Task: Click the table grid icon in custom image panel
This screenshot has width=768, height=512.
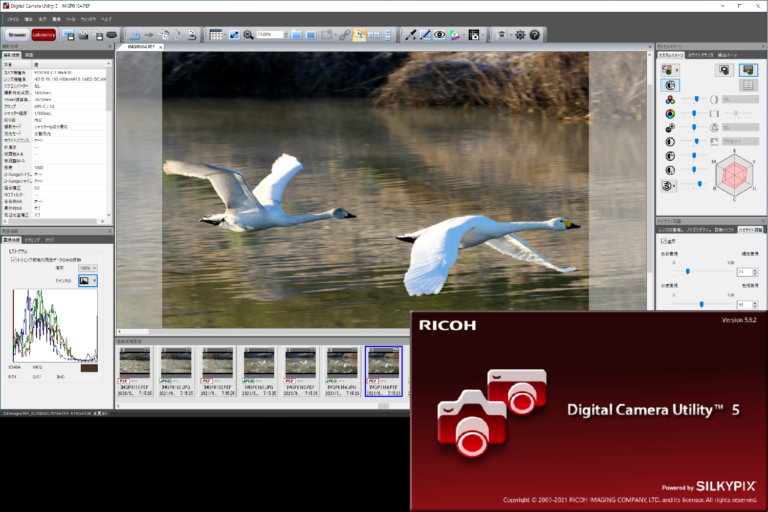Action: click(748, 85)
